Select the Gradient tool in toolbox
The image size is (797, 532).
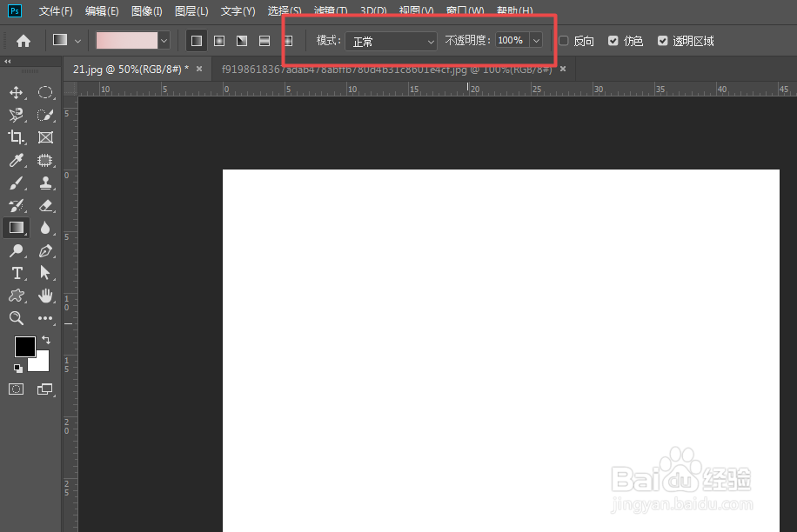(17, 228)
